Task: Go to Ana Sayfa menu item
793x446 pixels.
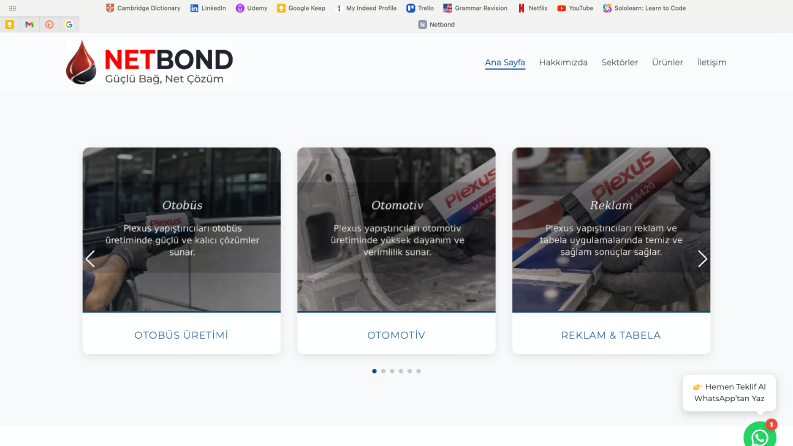Action: [x=505, y=62]
